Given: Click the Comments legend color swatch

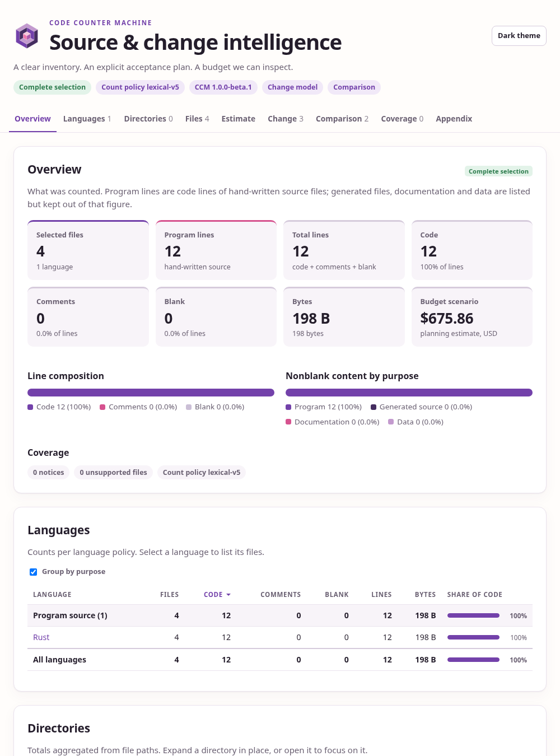Looking at the screenshot, I should [x=102, y=407].
